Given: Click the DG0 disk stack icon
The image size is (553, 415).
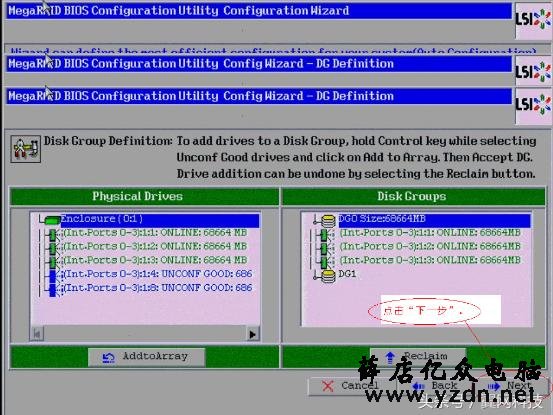Looking at the screenshot, I should 328,221.
